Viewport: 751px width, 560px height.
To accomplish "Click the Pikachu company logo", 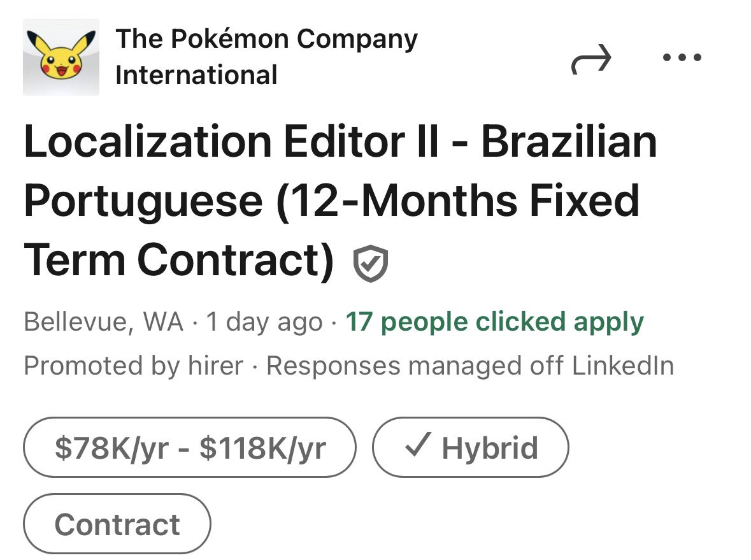I will (x=61, y=57).
